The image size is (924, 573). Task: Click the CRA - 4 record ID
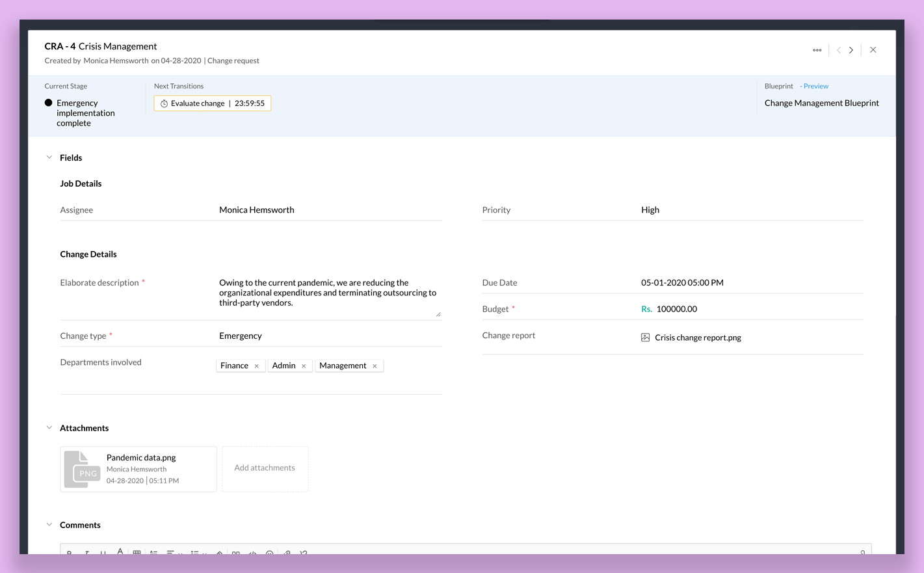tap(60, 46)
